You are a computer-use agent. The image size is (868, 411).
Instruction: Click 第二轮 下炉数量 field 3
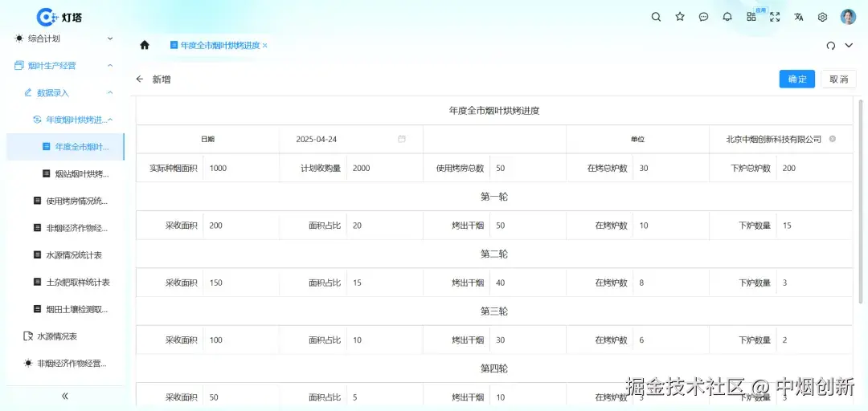click(x=813, y=283)
